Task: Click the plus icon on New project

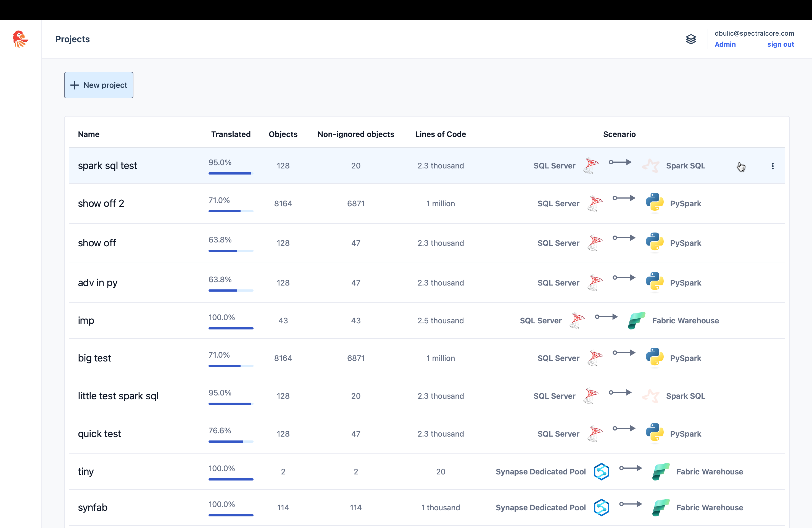Action: [74, 85]
